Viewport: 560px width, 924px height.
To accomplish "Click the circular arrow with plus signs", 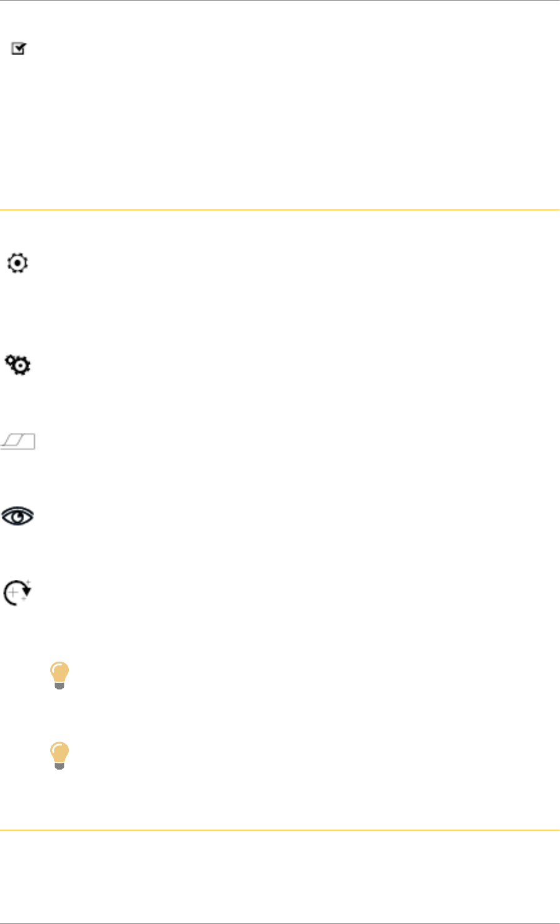I will (18, 592).
